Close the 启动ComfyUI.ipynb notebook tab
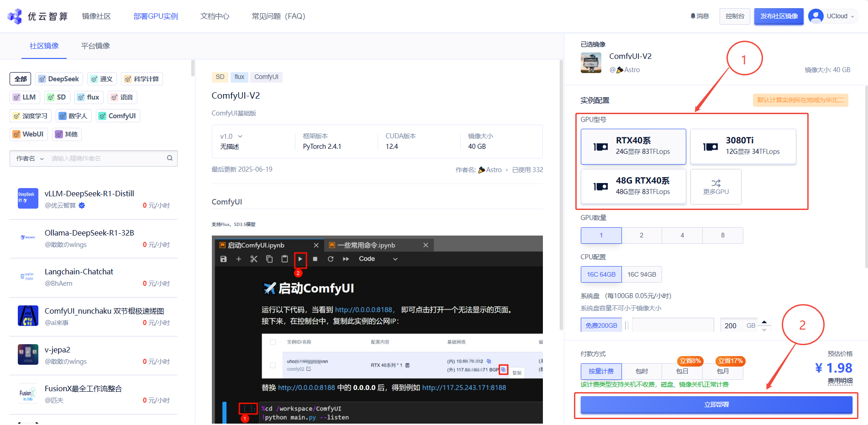Viewport: 868px width, 425px height. pos(316,245)
